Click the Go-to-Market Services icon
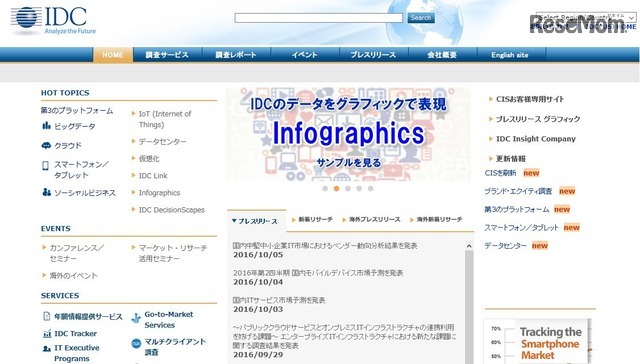 pos(136,318)
